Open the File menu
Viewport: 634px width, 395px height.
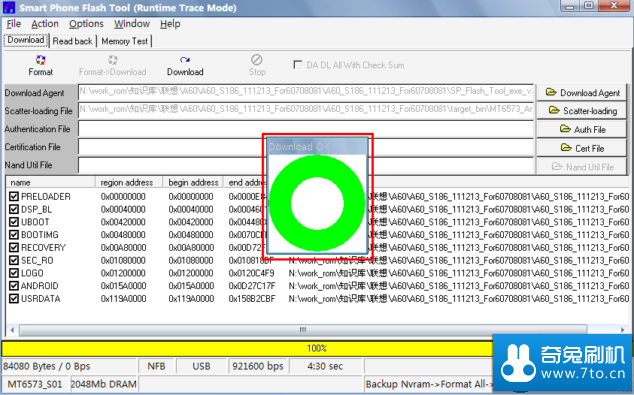tap(14, 24)
